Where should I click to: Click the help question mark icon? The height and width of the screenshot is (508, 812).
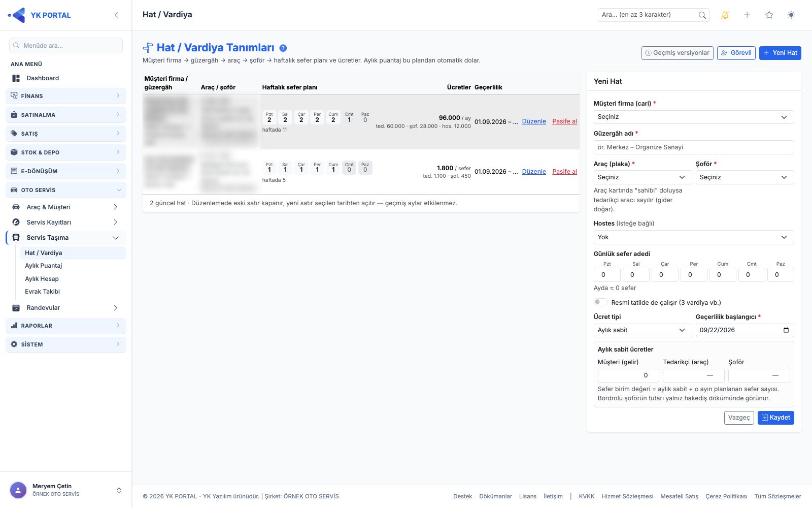pyautogui.click(x=283, y=48)
